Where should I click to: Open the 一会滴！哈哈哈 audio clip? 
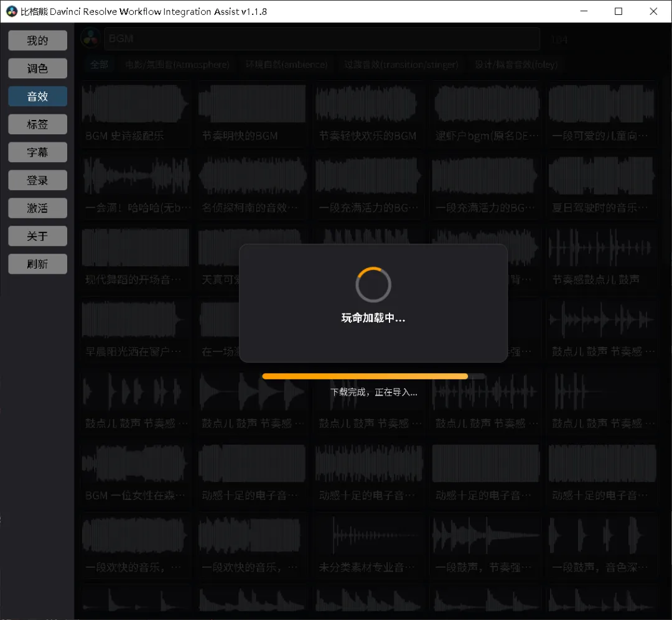135,185
